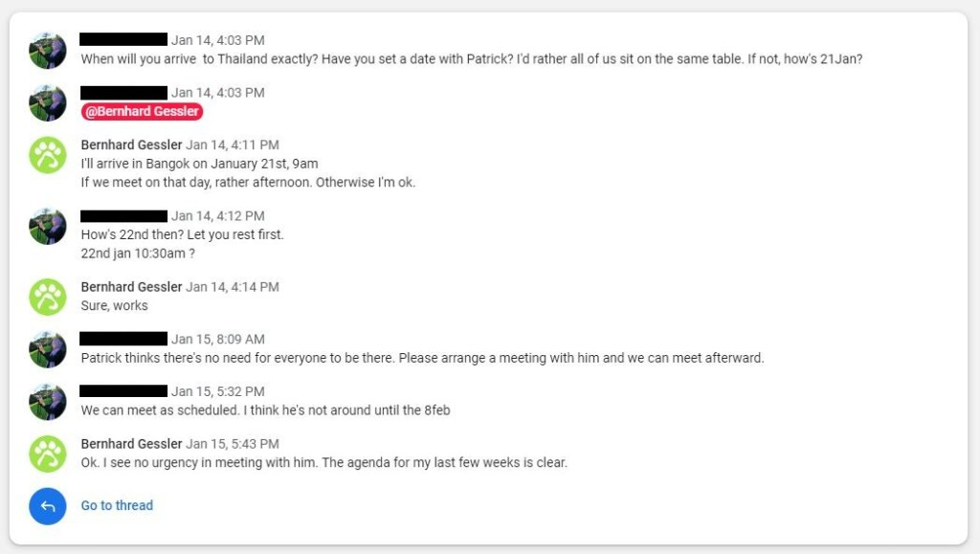Click Bernhard Gessler name above "Sure, works"
Screen dimensions: 980x554
(131, 287)
